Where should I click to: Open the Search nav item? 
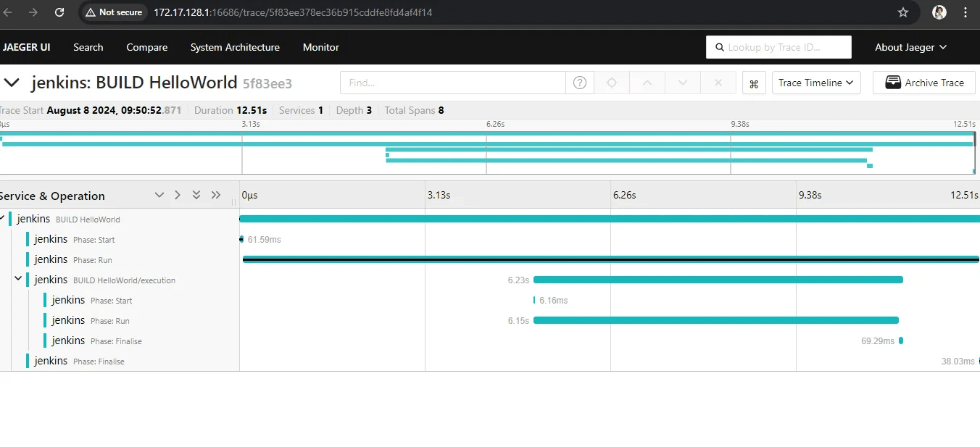point(88,47)
